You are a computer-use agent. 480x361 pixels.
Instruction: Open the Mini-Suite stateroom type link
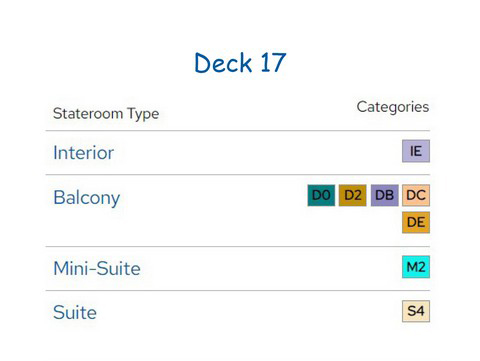click(97, 268)
